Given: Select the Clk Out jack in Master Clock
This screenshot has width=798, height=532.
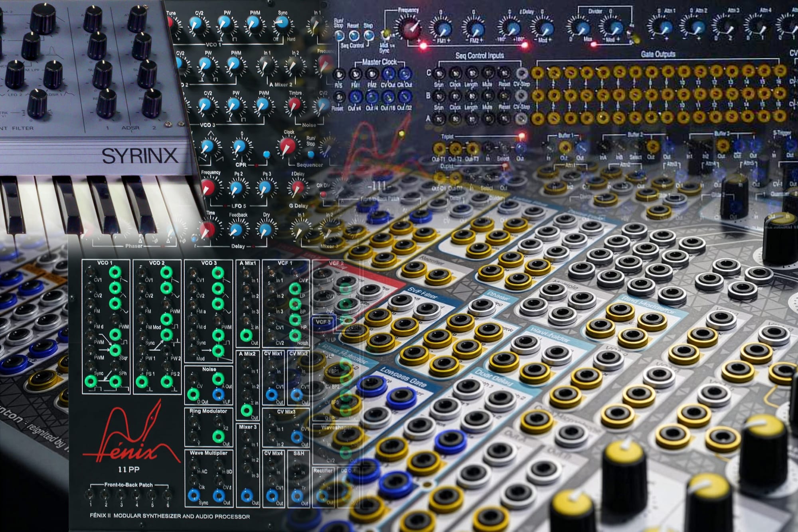Looking at the screenshot, I should point(405,74).
